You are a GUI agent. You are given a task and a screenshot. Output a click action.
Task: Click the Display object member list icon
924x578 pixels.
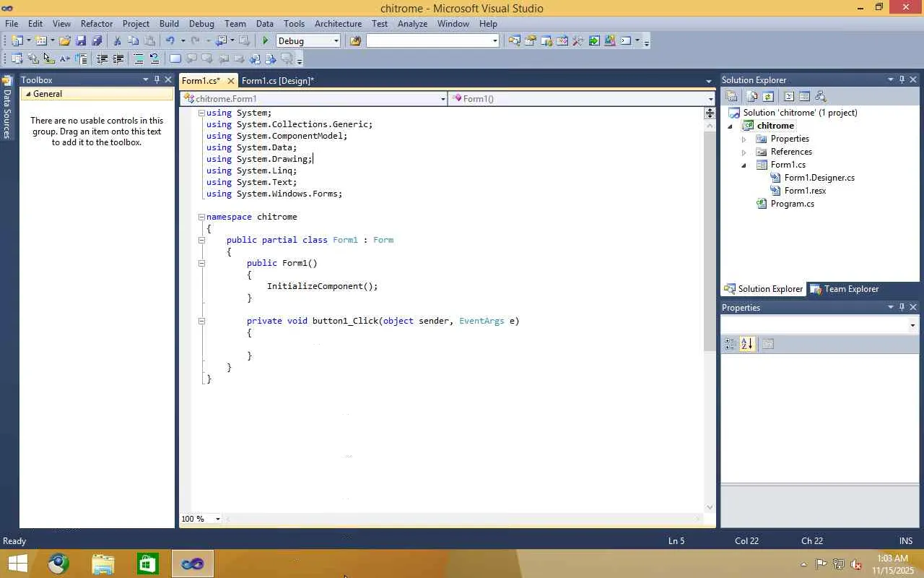[x=17, y=59]
